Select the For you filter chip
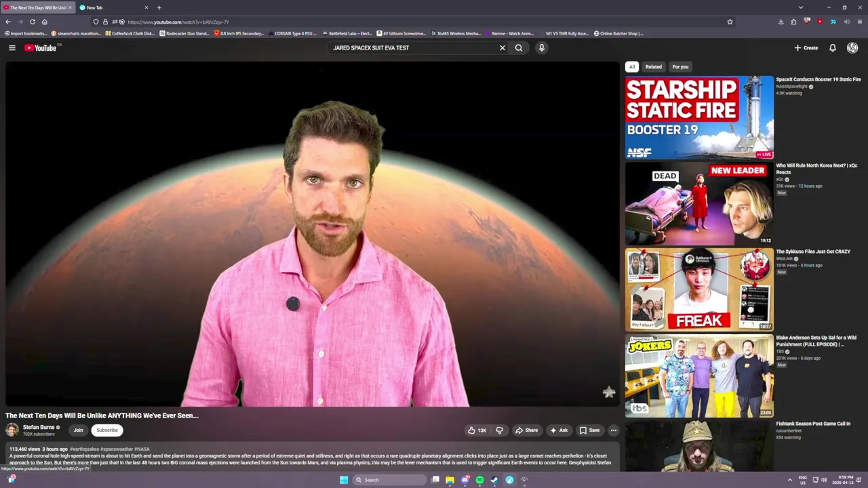Image resolution: width=868 pixels, height=488 pixels. [680, 67]
